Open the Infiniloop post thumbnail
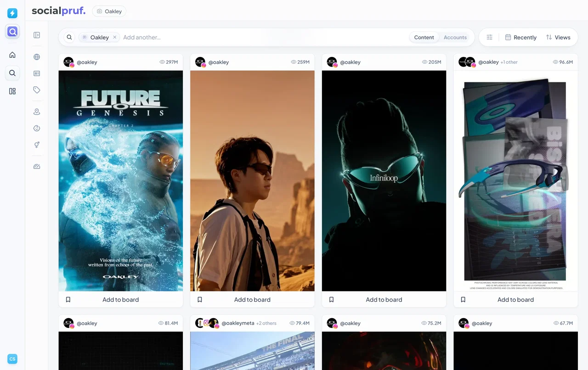Screen dimensions: 588x370 point(384,181)
